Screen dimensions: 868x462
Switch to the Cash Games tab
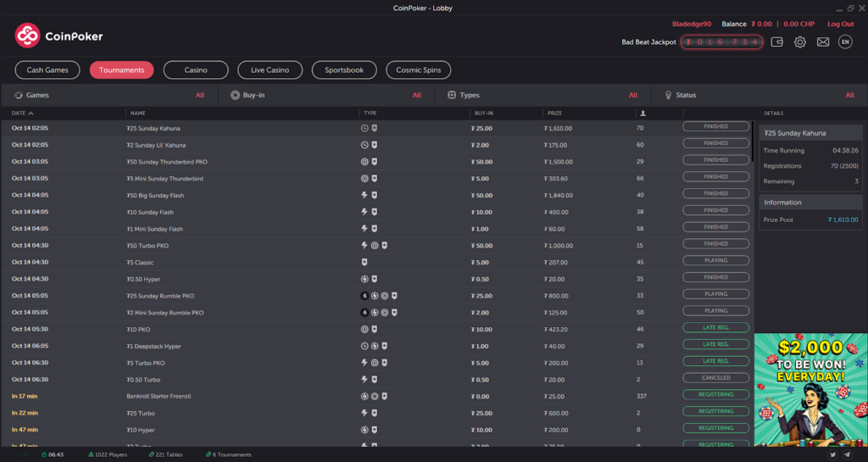47,70
